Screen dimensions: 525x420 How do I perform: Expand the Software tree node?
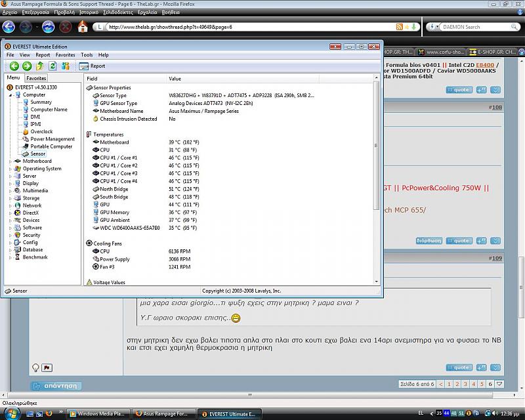click(x=10, y=228)
